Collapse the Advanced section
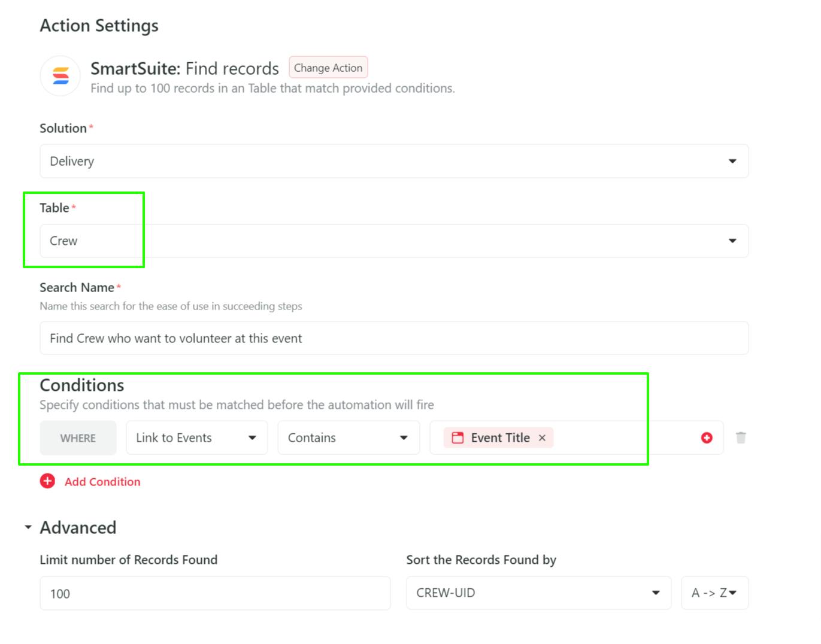The image size is (821, 644). coord(28,527)
